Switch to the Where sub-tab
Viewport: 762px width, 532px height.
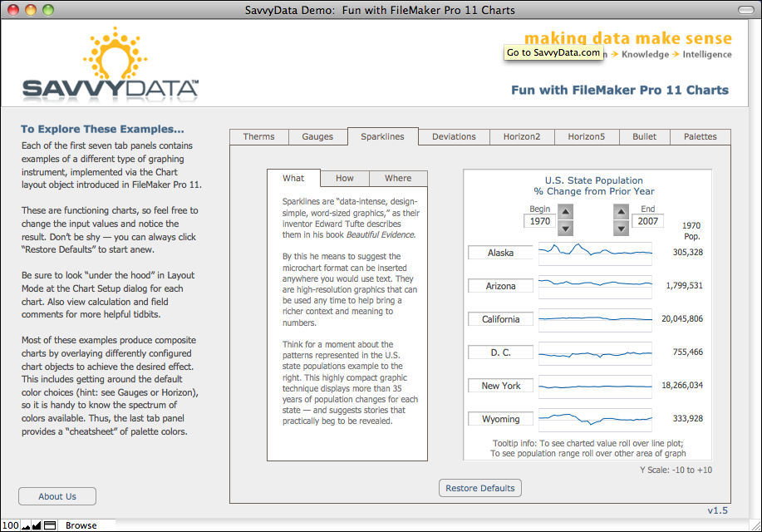pyautogui.click(x=398, y=179)
